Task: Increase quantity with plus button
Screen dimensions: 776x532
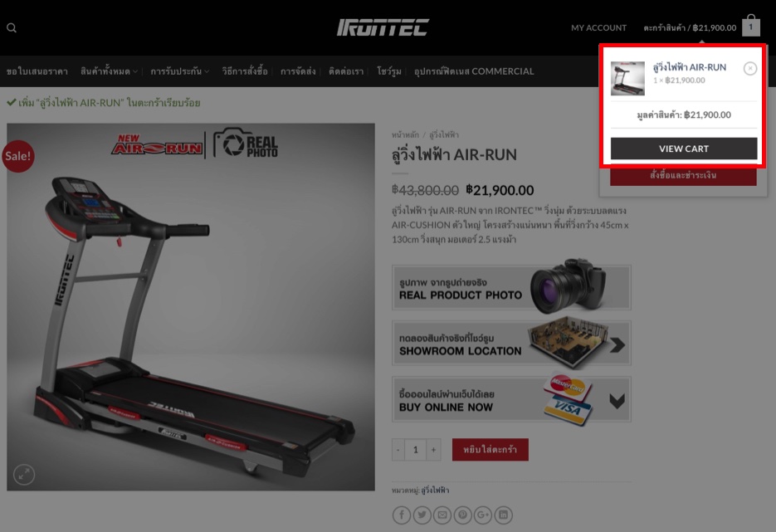Action: tap(433, 450)
